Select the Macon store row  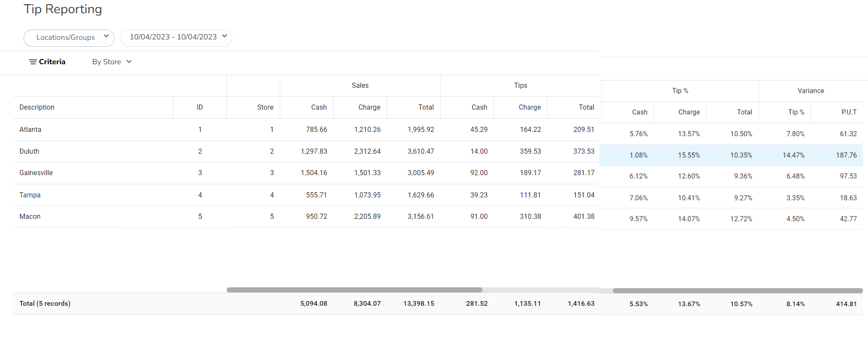[x=30, y=217]
